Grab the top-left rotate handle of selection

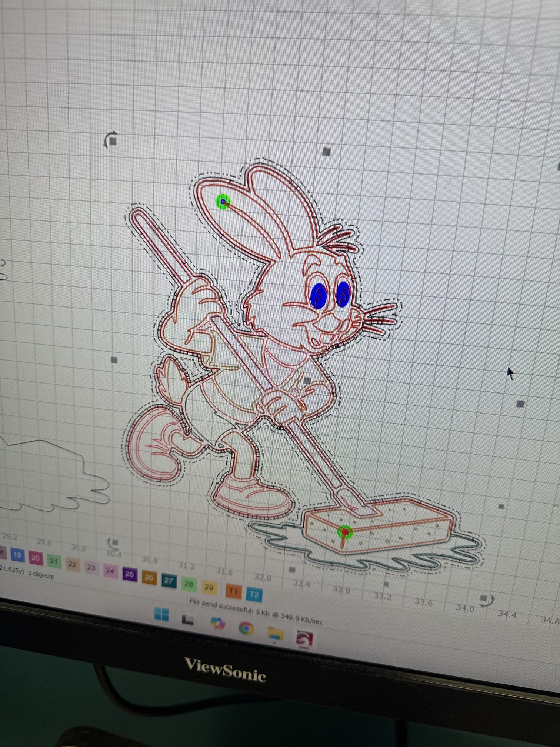[x=111, y=140]
